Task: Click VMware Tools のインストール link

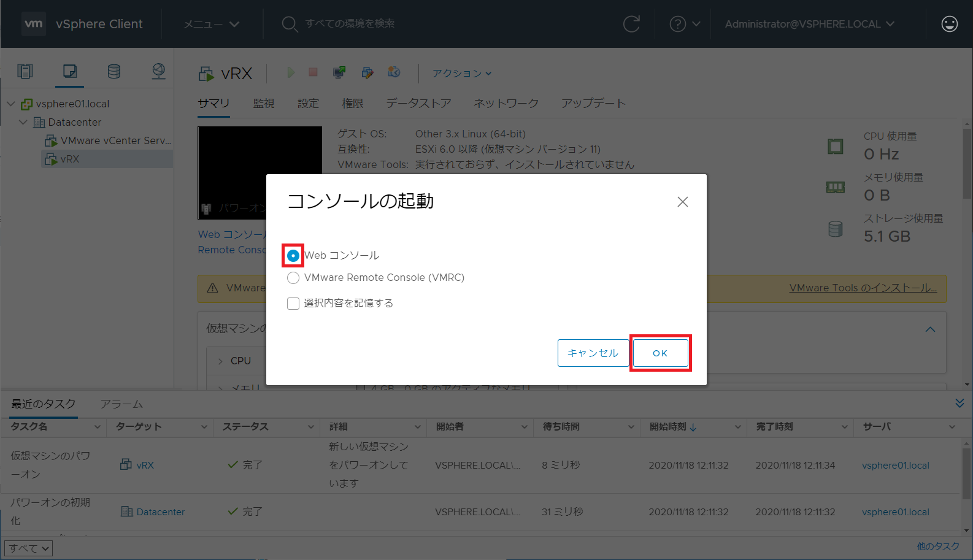Action: click(x=863, y=288)
